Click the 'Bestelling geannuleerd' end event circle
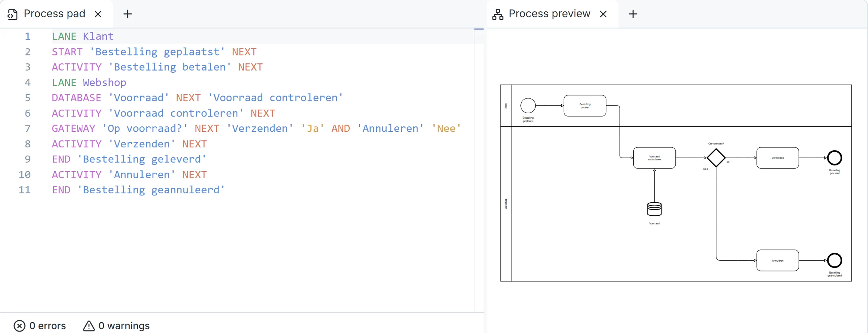The height and width of the screenshot is (333, 868). (x=835, y=260)
